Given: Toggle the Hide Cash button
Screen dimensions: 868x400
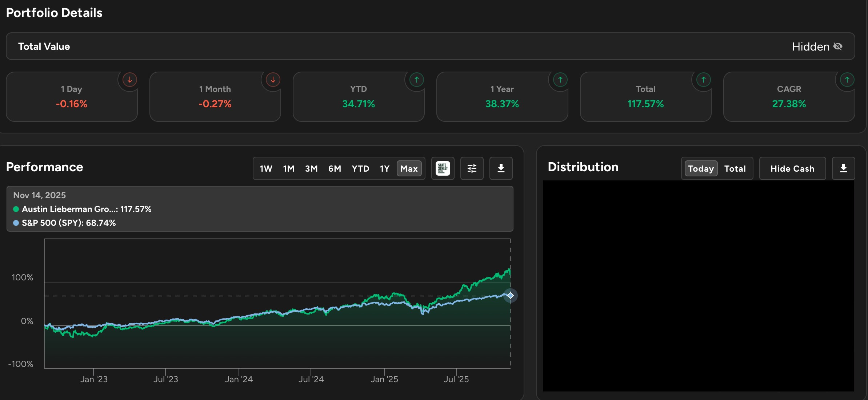Looking at the screenshot, I should click(792, 168).
